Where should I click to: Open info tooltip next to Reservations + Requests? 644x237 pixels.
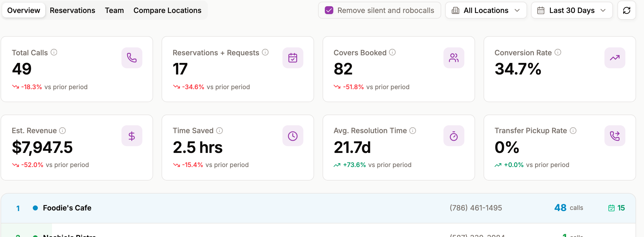click(265, 52)
